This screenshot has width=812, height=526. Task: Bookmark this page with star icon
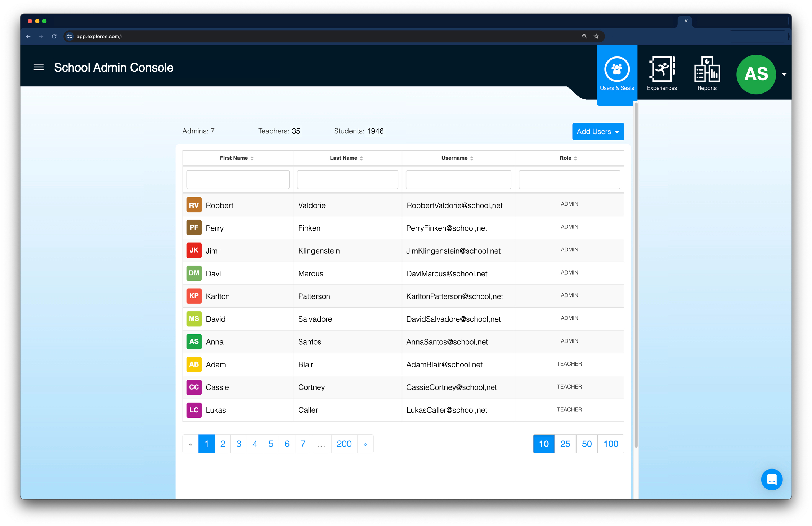tap(596, 36)
